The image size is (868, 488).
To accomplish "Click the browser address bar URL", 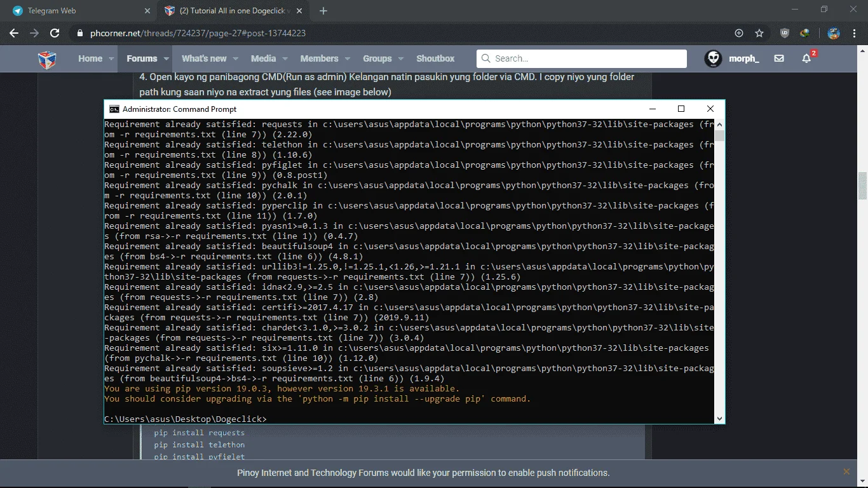I will [198, 33].
